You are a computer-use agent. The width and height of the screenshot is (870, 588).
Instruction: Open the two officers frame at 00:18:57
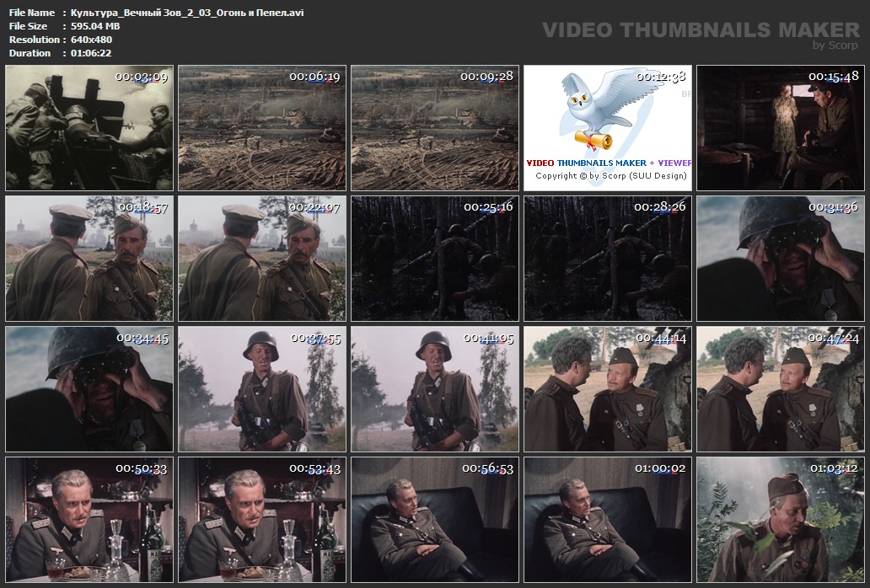(x=89, y=259)
